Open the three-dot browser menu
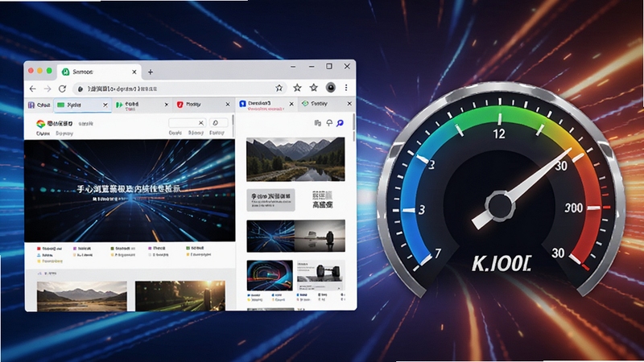This screenshot has height=362, width=644. click(x=346, y=88)
